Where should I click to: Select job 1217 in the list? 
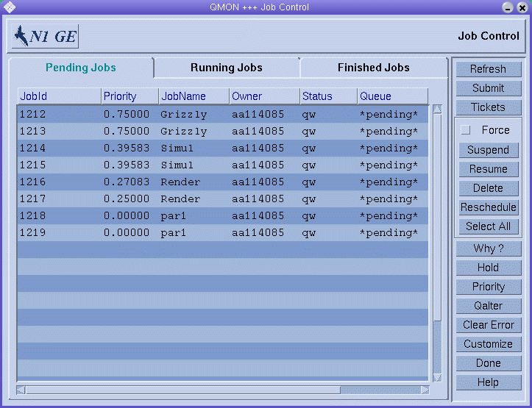[x=222, y=199]
